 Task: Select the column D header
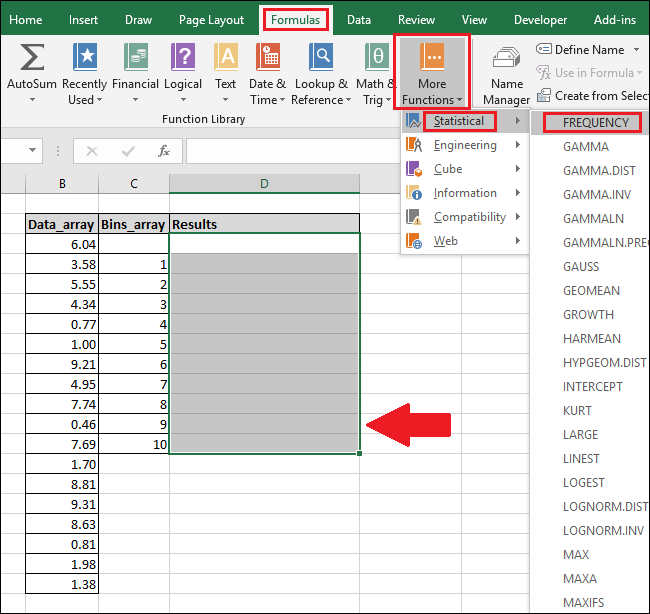[x=264, y=183]
